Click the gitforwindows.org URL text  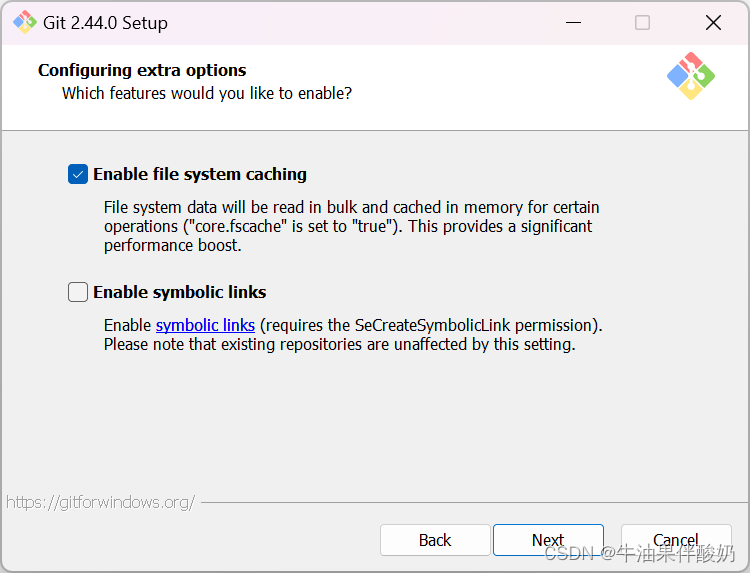pyautogui.click(x=100, y=502)
